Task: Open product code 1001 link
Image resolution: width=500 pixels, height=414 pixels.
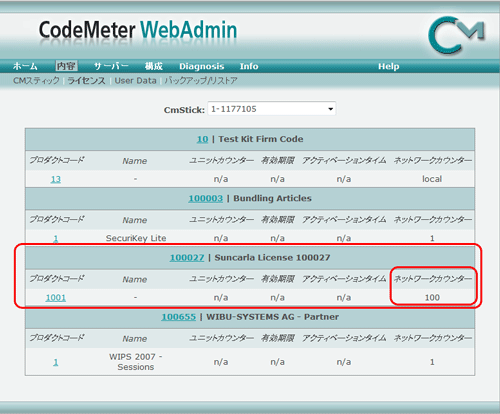Action: point(56,298)
